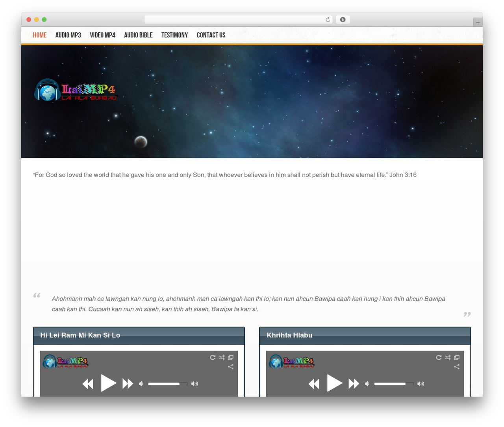The image size is (504, 427).
Task: Add a new browser tab with the plus
Action: pos(478,22)
